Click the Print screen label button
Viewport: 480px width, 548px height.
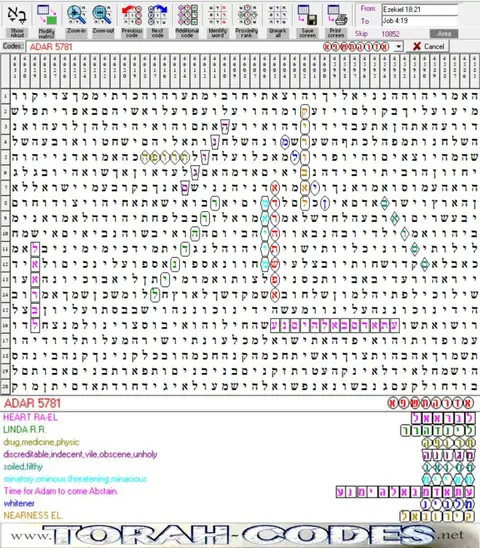pos(336,33)
